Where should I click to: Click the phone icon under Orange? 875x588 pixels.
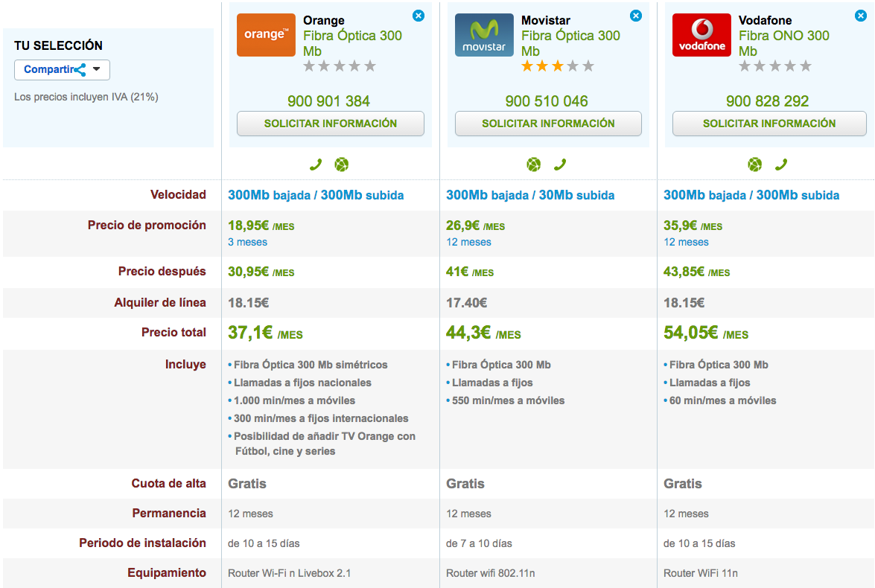pos(316,164)
